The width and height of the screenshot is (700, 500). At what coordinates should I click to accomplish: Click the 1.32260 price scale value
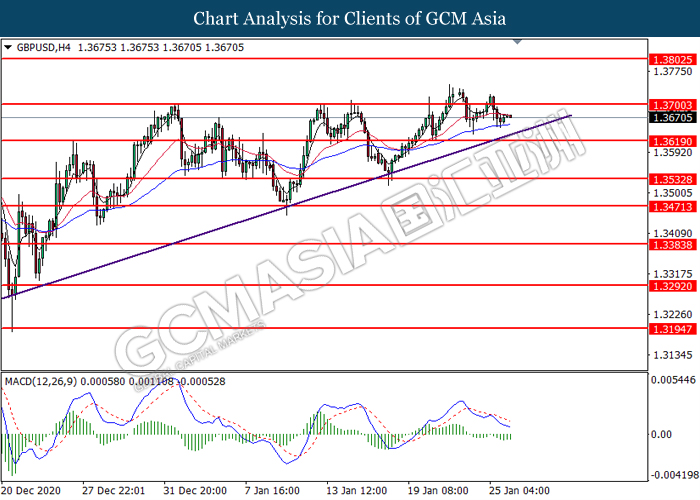pos(672,315)
